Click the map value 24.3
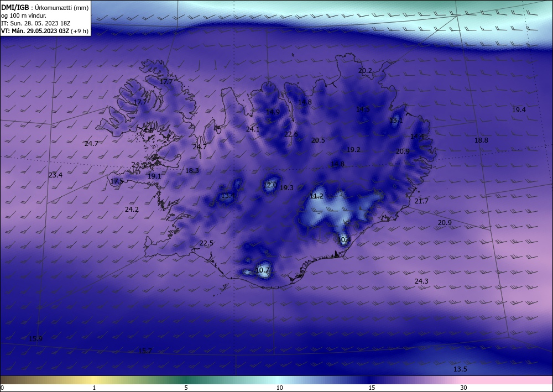Screen dimensions: 553x392 421,281
